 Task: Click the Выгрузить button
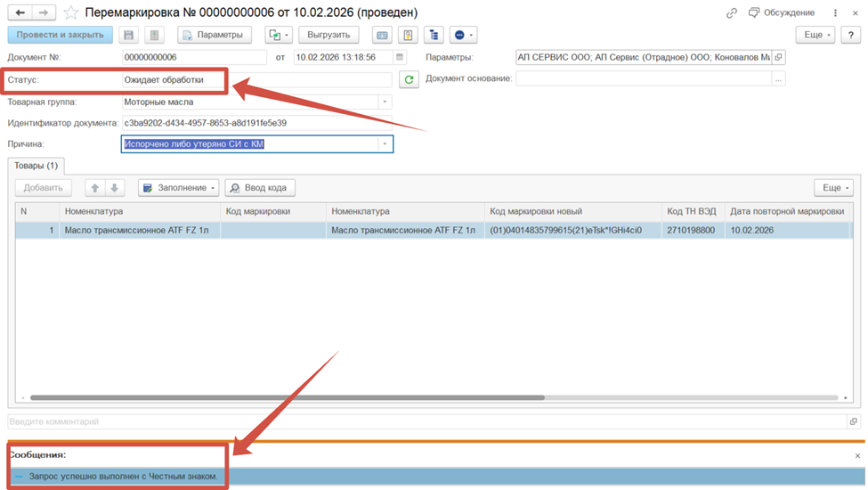[x=328, y=36]
